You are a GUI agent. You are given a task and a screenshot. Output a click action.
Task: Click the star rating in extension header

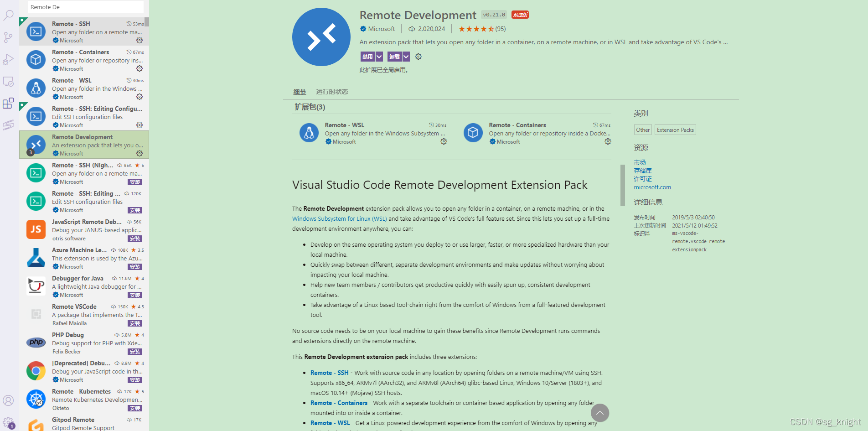pyautogui.click(x=476, y=29)
